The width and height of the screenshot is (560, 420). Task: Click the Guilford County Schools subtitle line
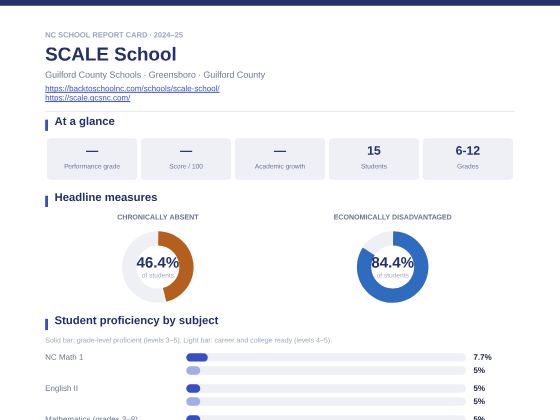click(x=155, y=75)
